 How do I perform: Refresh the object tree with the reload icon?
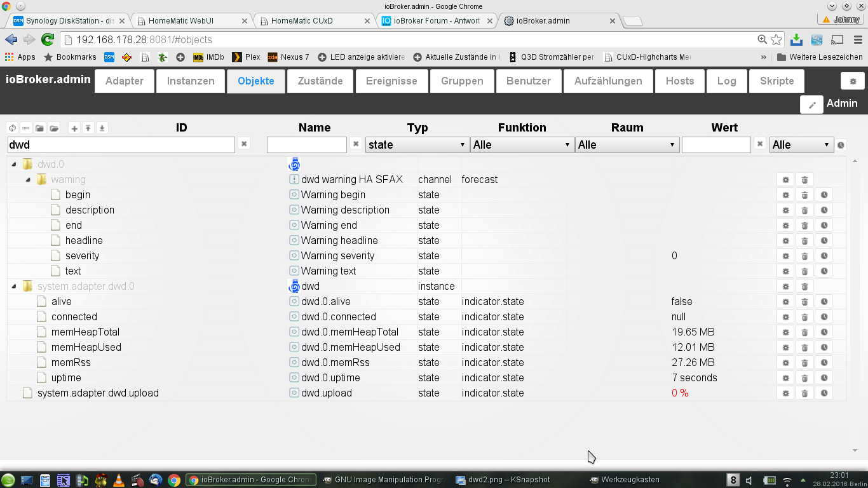point(12,128)
